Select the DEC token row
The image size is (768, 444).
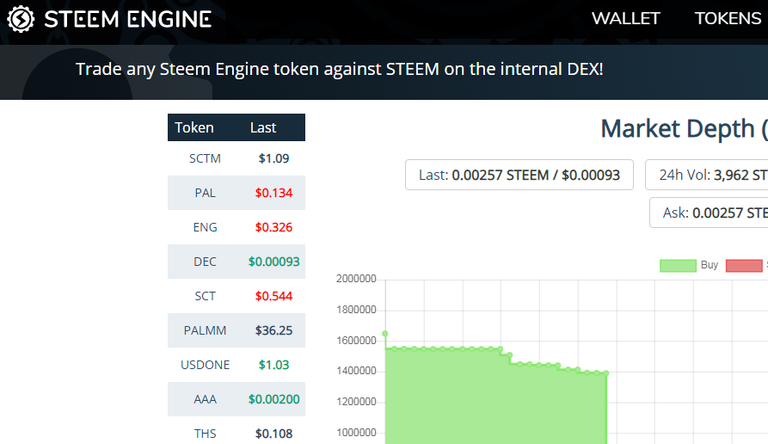tap(236, 261)
